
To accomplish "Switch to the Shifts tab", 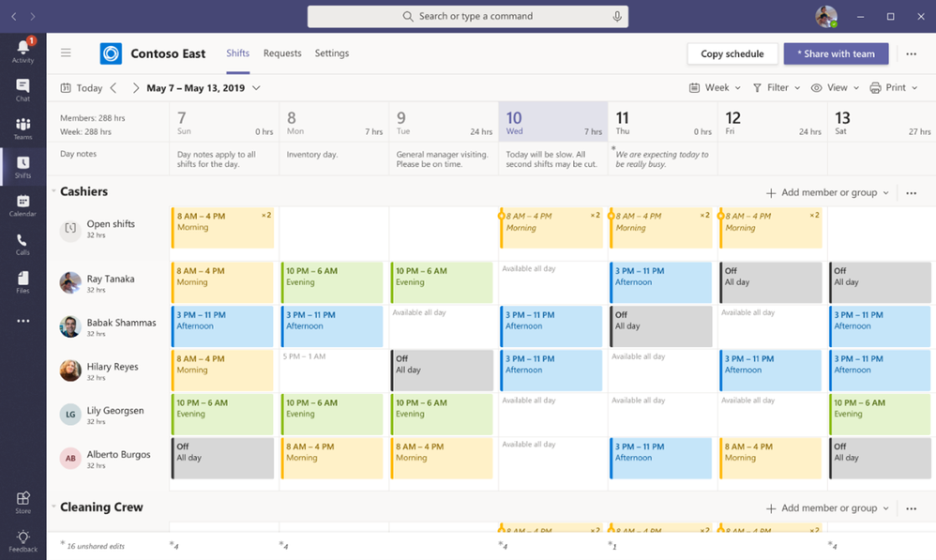I will pos(237,53).
